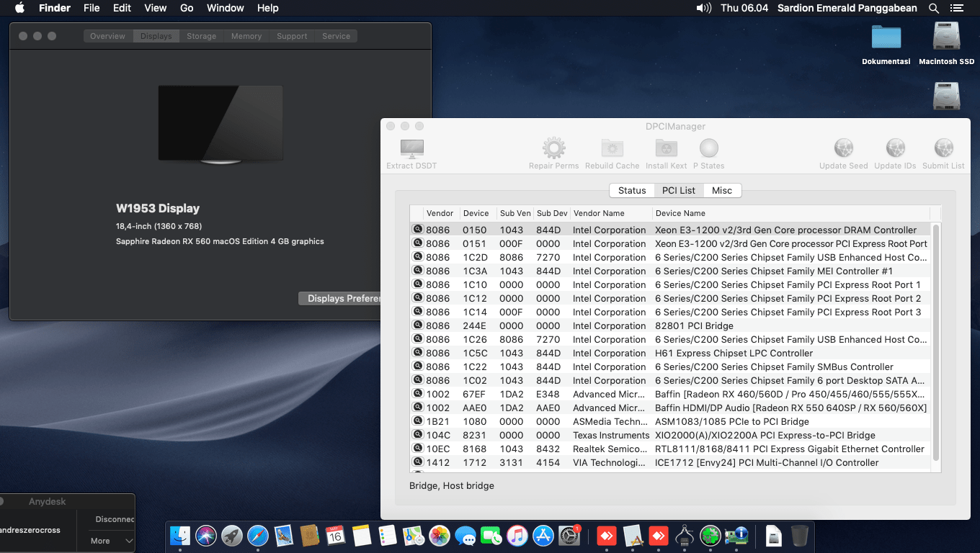Click the Update IDs icon

click(x=895, y=149)
